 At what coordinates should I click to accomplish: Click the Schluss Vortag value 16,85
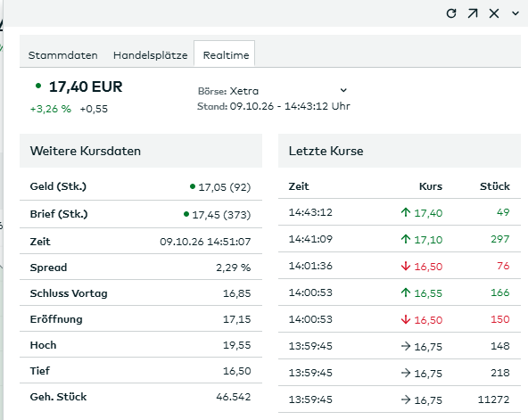[236, 293]
